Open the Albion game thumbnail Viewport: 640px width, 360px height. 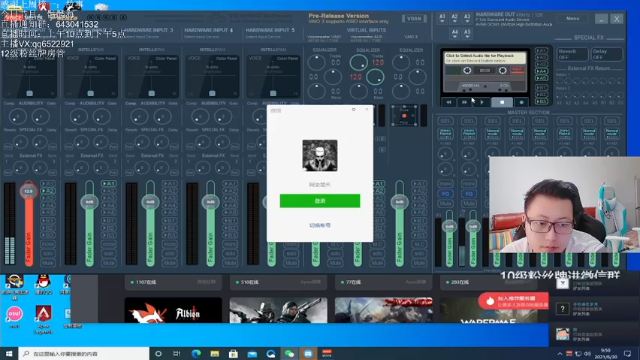173,311
